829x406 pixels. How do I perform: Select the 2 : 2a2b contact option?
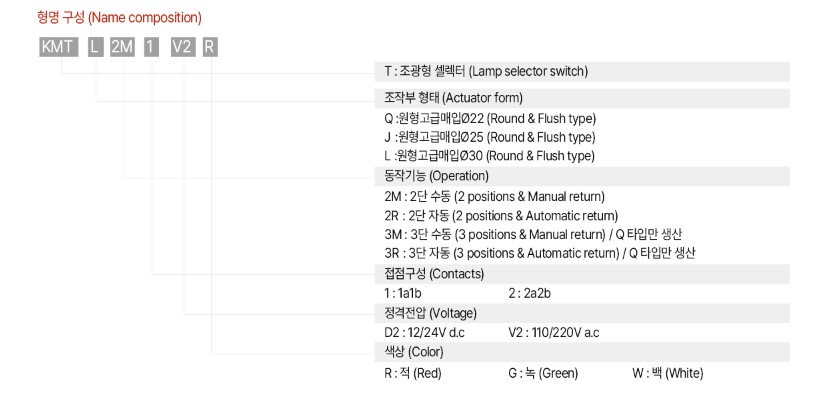(529, 293)
